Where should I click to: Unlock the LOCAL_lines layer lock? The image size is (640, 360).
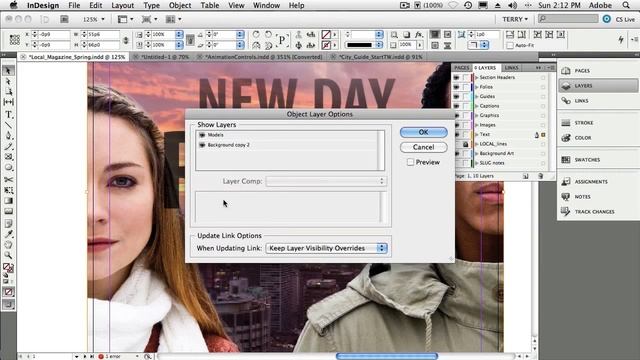tap(465, 144)
